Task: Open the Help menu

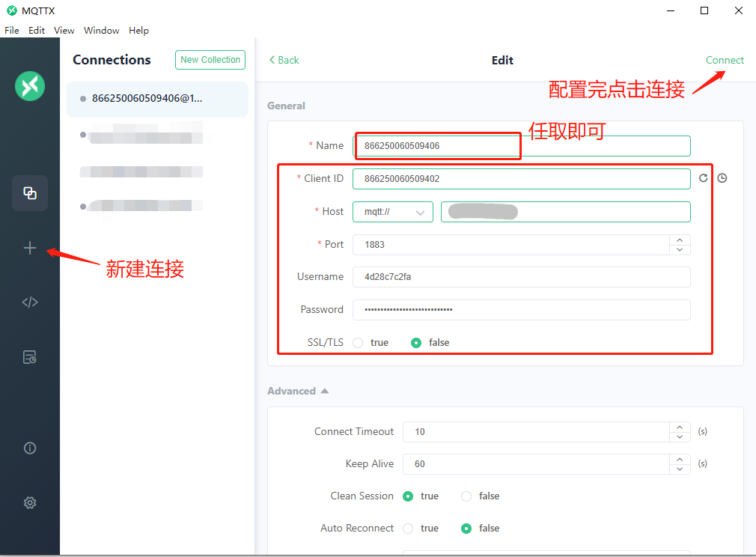Action: click(139, 31)
